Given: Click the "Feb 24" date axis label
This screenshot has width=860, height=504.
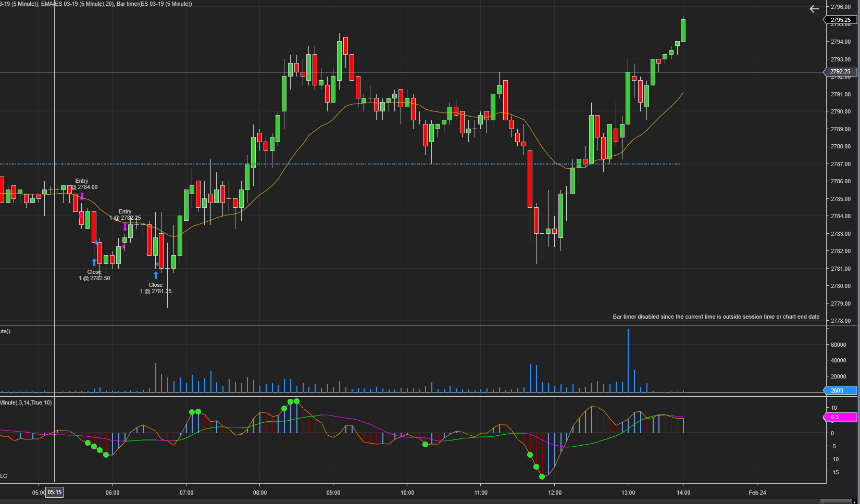Looking at the screenshot, I should [757, 493].
